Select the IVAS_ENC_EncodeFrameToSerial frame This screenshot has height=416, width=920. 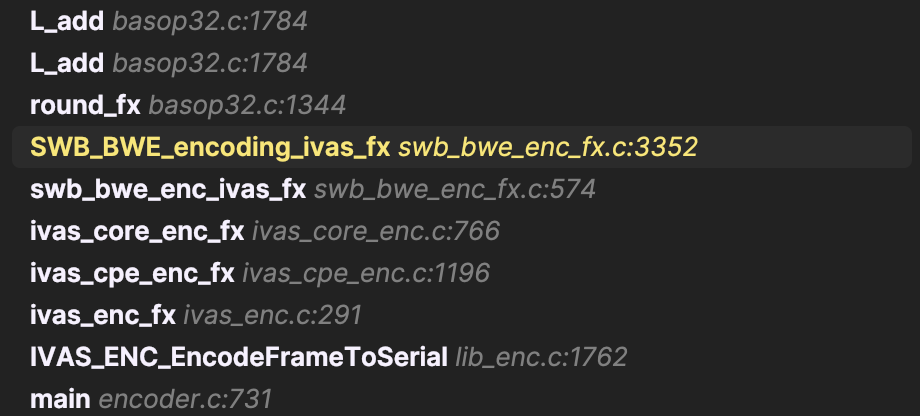[238, 357]
